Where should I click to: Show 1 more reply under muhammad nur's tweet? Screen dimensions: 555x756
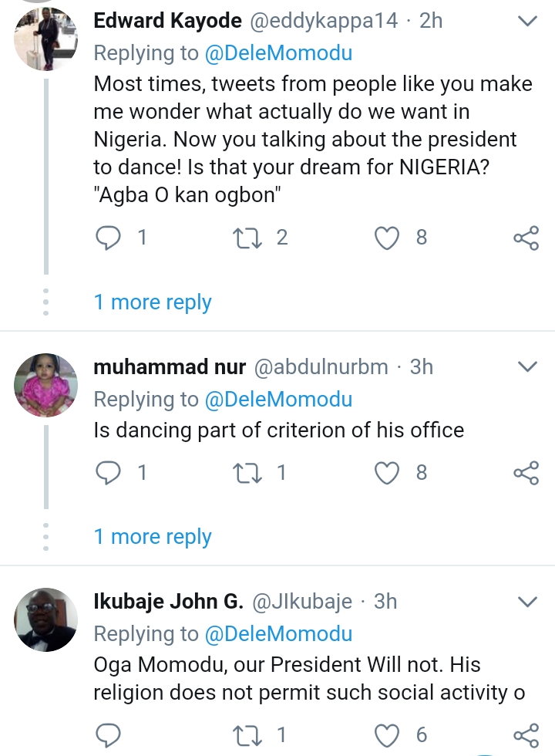pyautogui.click(x=153, y=537)
